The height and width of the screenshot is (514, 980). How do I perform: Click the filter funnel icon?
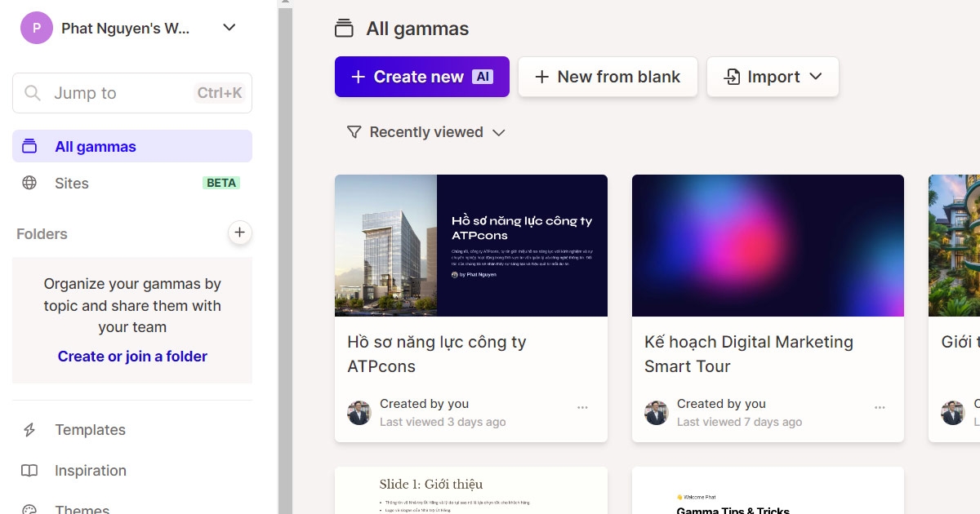click(x=354, y=132)
